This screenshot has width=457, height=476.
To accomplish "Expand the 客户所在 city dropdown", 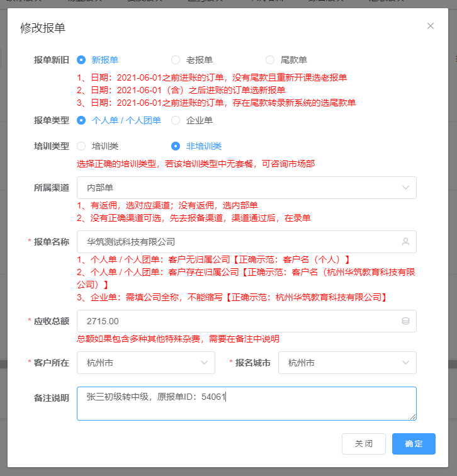I will pos(145,363).
